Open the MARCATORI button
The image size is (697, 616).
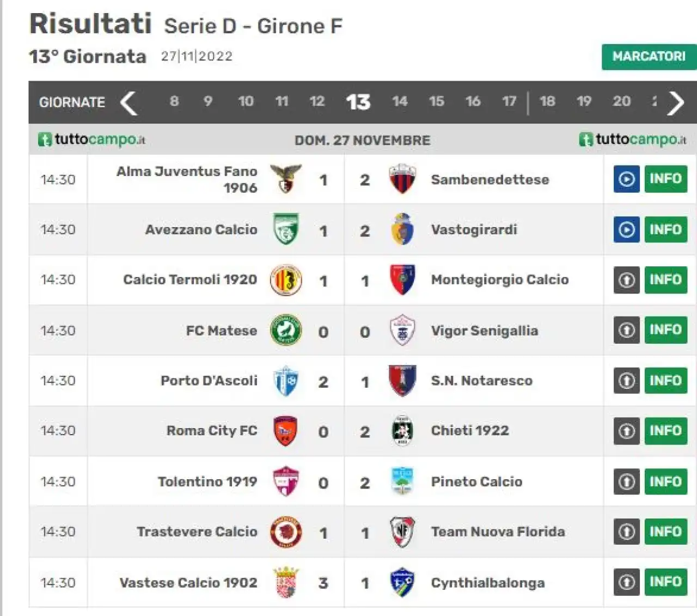click(649, 57)
